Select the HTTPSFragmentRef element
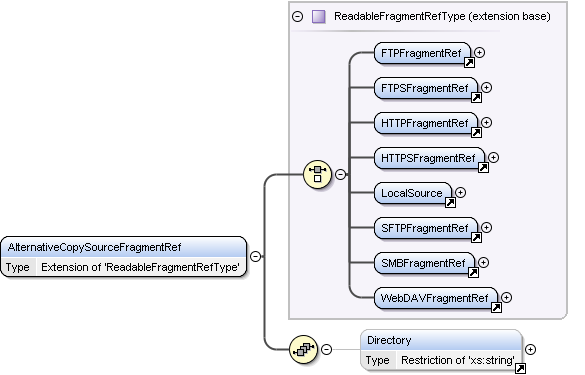Viewport: 585px width, 375px height. 429,158
